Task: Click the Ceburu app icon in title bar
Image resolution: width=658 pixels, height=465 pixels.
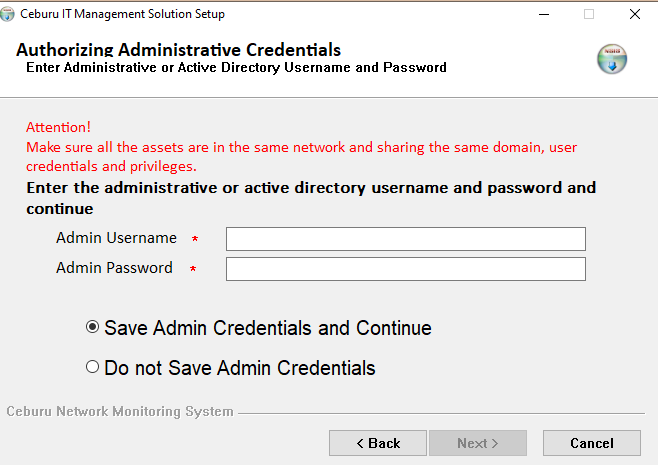Action: [7, 14]
